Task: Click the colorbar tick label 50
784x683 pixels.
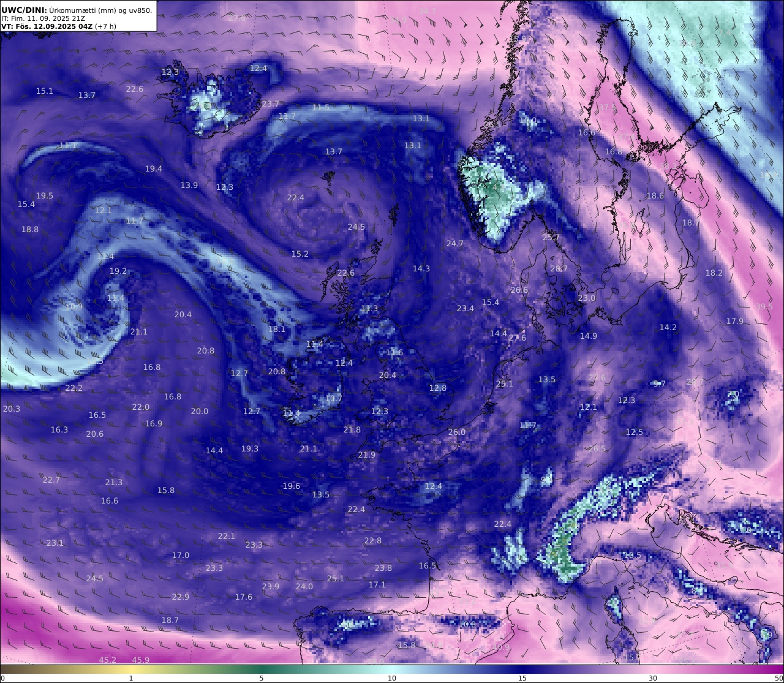Action: [778, 678]
